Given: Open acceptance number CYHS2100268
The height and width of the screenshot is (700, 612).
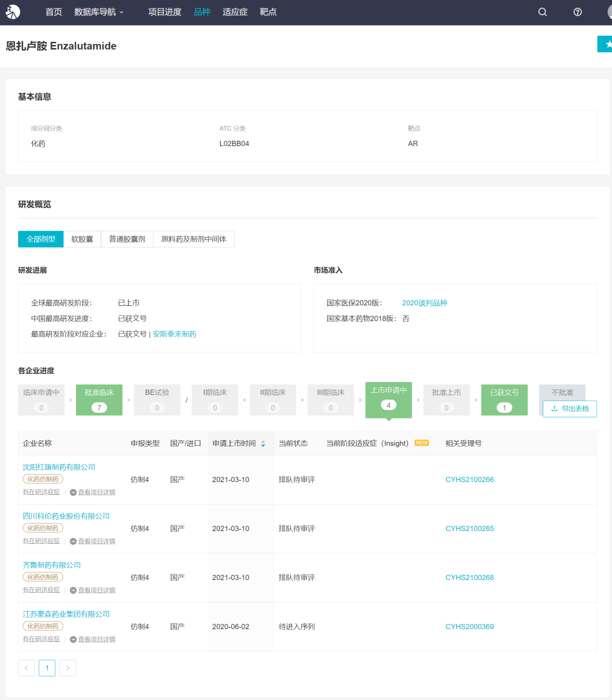Looking at the screenshot, I should pyautogui.click(x=470, y=578).
